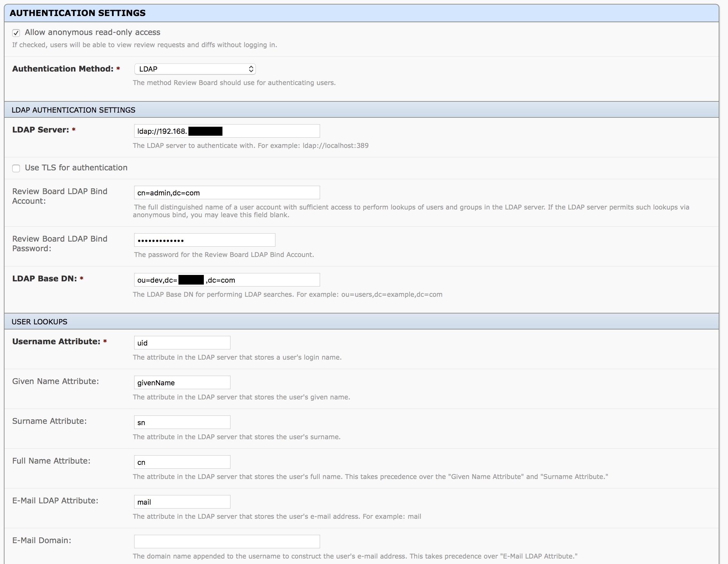Click the Surname Attribute label
Screen dimensions: 728x564
point(49,421)
